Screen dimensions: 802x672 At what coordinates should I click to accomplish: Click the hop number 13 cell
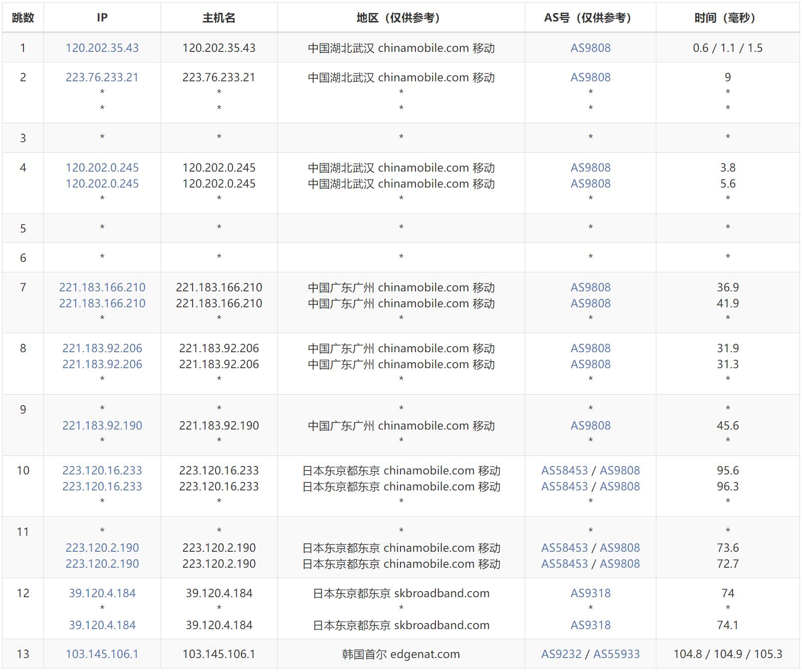tap(23, 654)
